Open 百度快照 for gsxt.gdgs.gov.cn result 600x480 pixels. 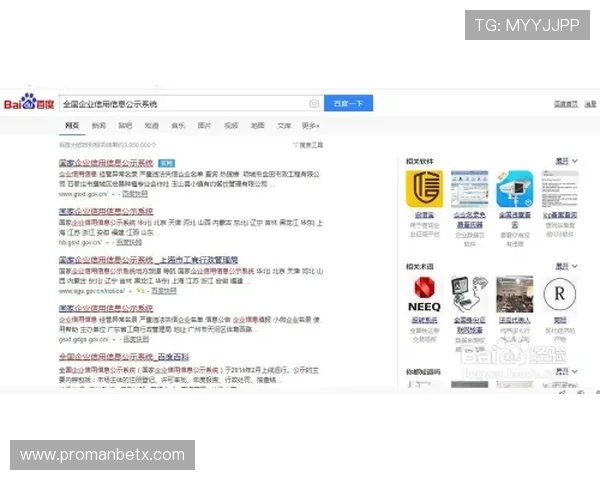tap(136, 340)
